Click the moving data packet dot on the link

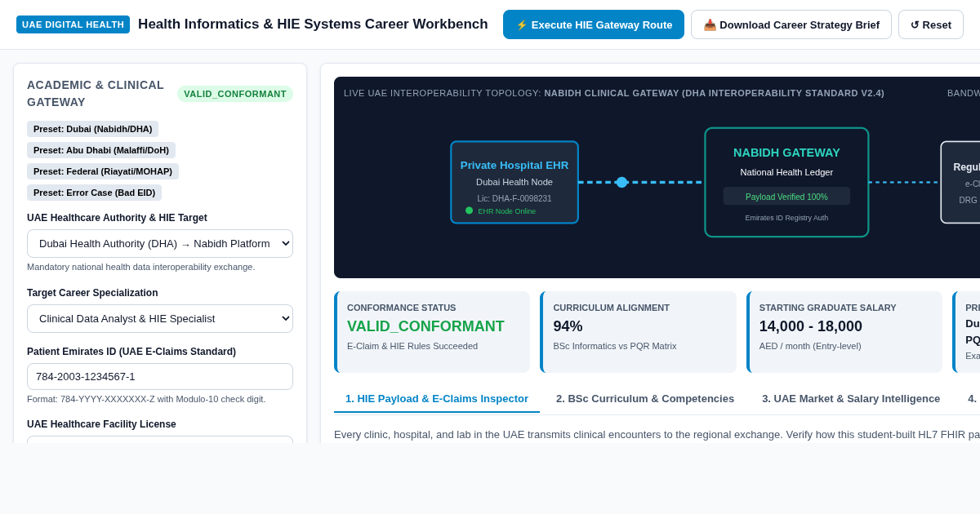tap(621, 182)
